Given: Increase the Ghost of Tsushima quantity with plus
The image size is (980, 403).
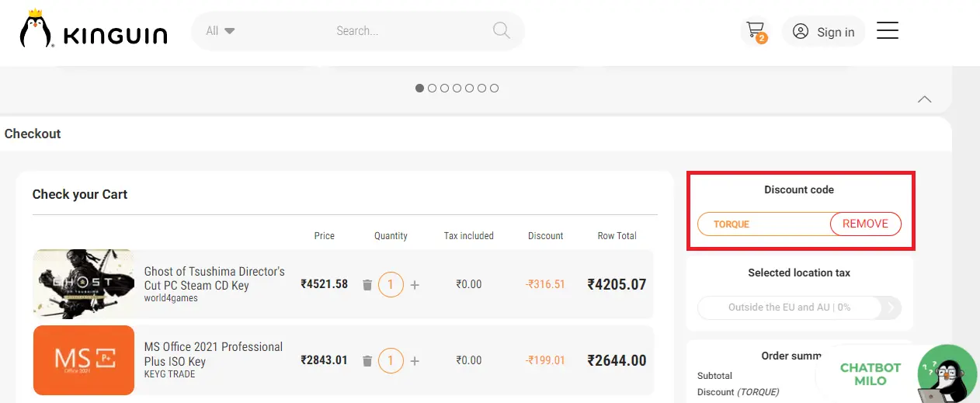Looking at the screenshot, I should tap(415, 285).
